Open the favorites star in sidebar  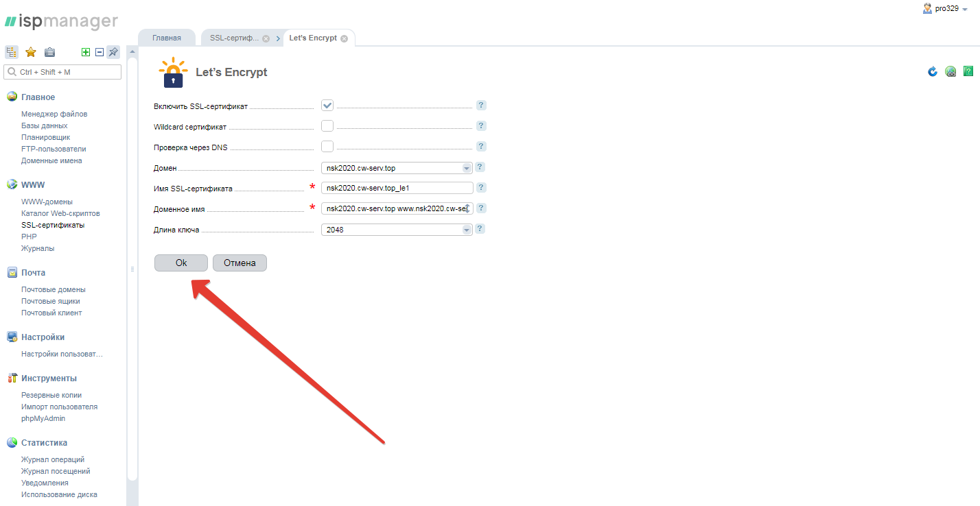point(31,52)
